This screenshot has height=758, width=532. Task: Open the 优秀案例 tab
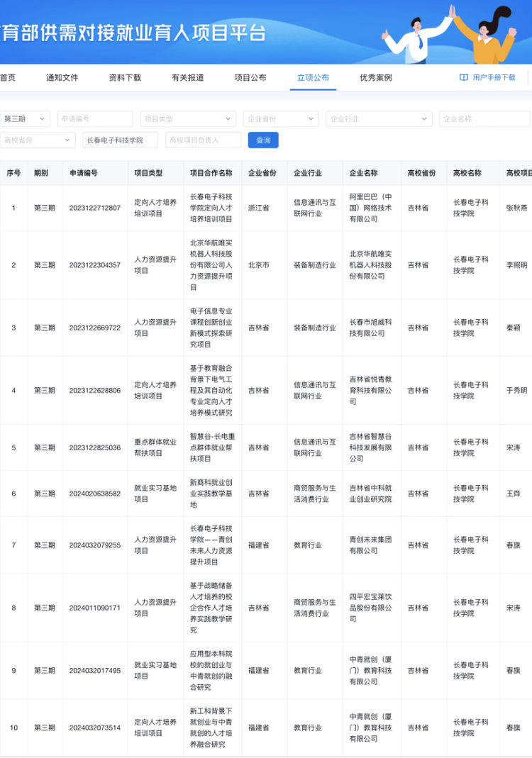tap(376, 77)
